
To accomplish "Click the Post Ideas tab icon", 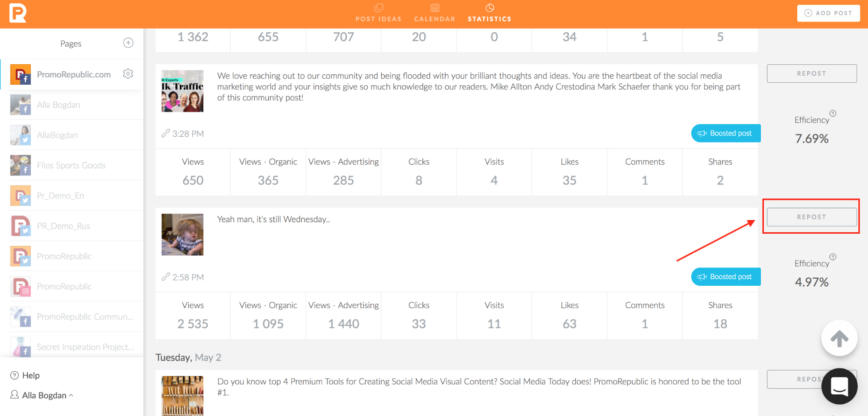I will pyautogui.click(x=379, y=8).
